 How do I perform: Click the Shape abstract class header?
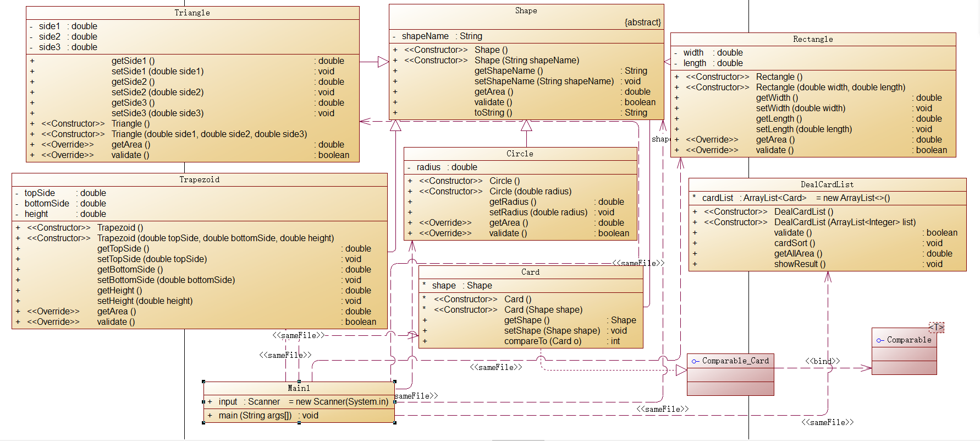click(526, 10)
